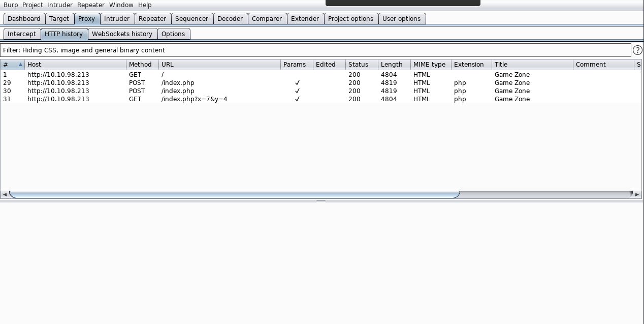Select the Proxy tab
The width and height of the screenshot is (644, 324).
86,19
